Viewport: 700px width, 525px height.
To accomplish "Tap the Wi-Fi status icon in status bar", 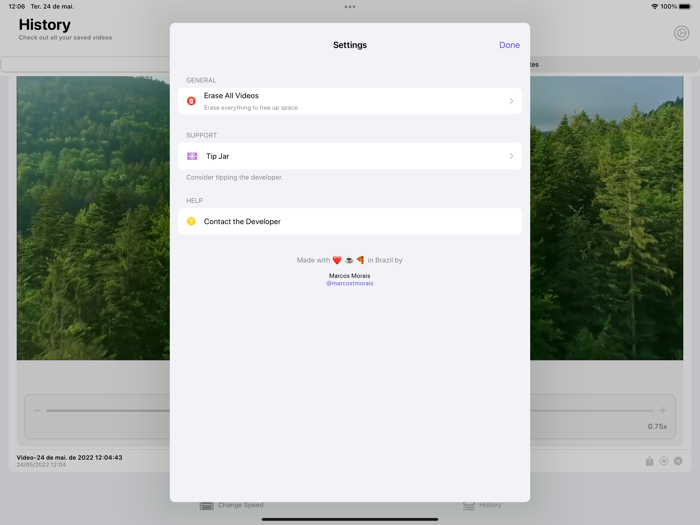I will coord(654,7).
